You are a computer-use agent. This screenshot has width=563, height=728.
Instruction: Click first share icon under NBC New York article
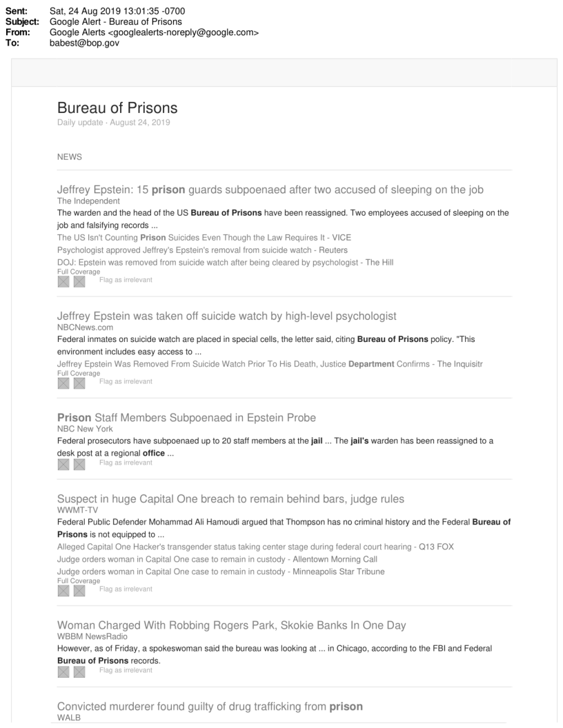coord(64,463)
